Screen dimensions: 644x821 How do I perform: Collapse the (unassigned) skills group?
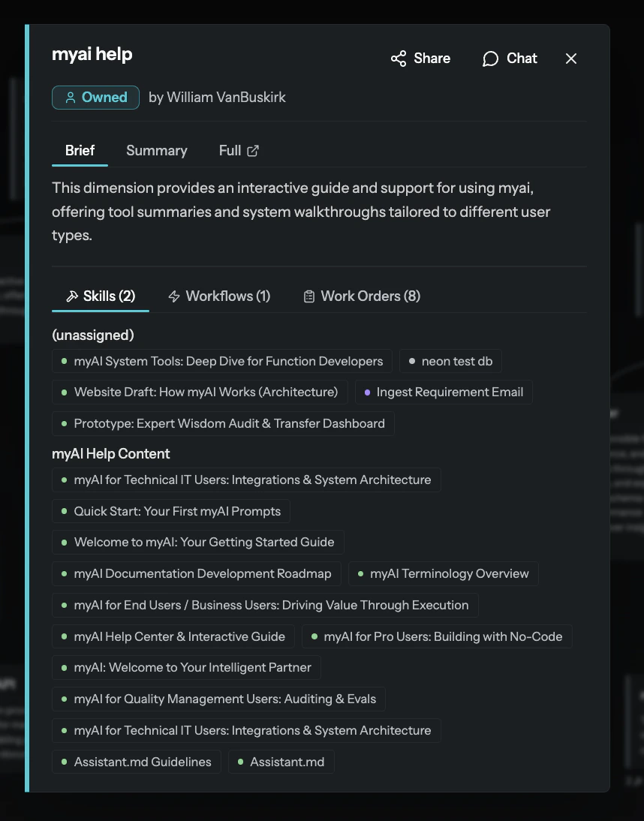[x=92, y=335]
